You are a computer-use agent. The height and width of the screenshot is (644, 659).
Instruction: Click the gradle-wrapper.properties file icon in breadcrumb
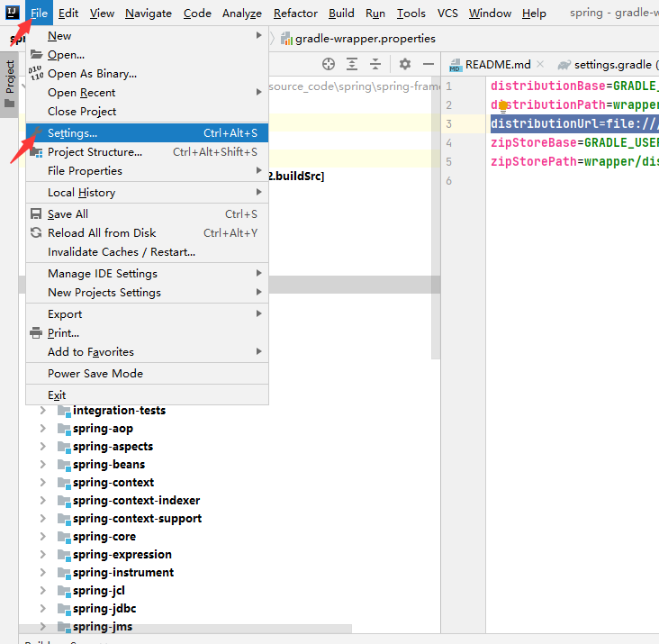point(286,39)
